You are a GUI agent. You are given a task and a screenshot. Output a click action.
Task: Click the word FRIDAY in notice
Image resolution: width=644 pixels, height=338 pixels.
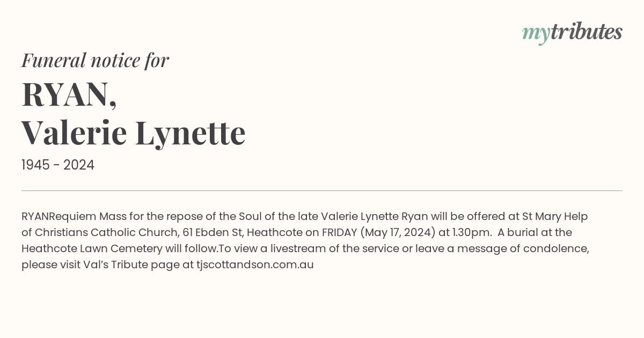(x=339, y=232)
